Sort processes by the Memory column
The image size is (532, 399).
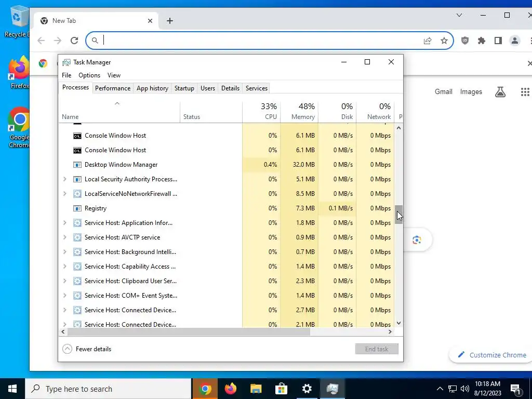coord(300,112)
